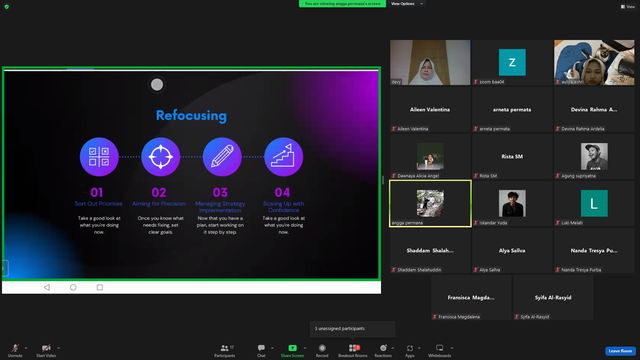Start recording with the Record button

(x=322, y=350)
